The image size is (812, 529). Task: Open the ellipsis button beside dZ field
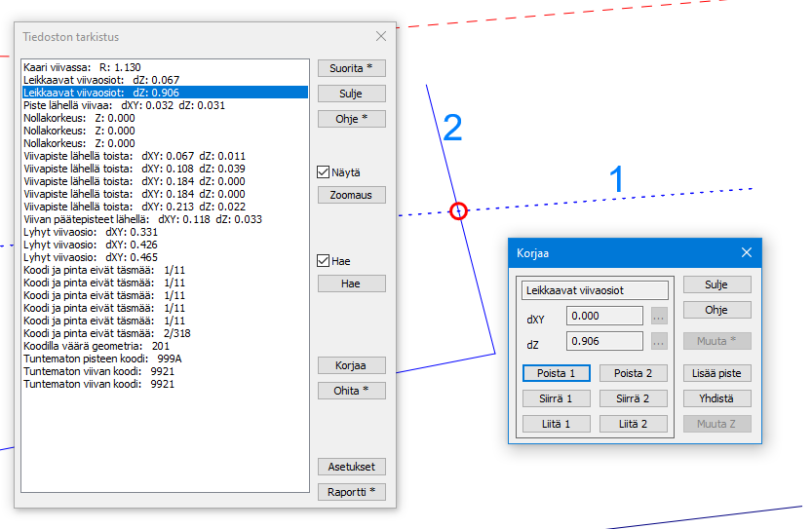click(659, 341)
